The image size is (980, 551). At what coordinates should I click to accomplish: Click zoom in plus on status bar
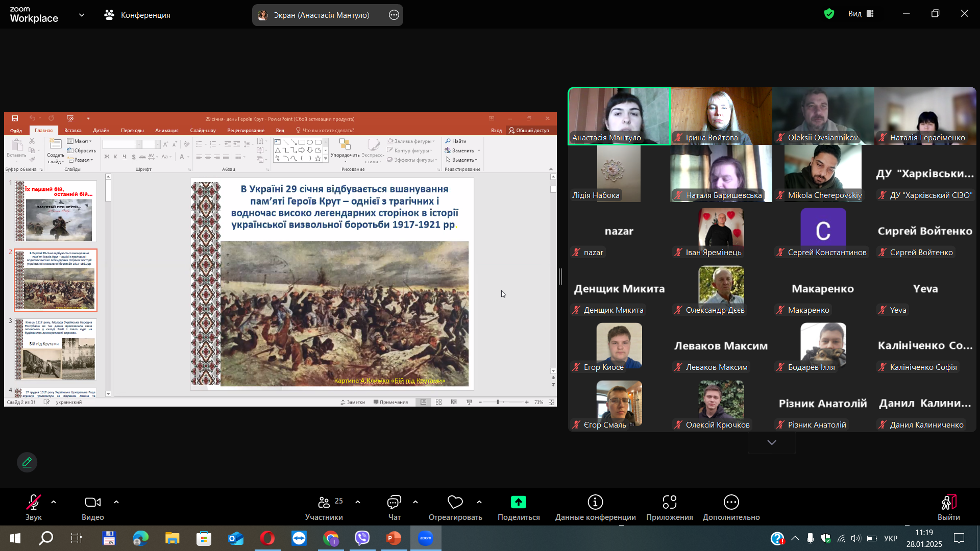tap(527, 402)
